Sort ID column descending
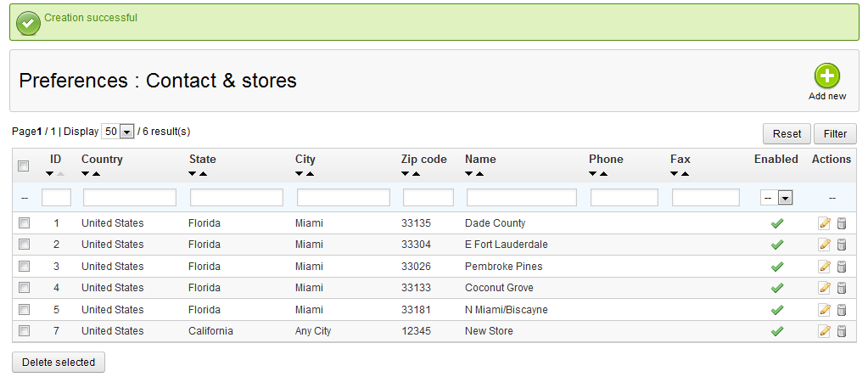Image resolution: width=868 pixels, height=377 pixels. coord(50,174)
